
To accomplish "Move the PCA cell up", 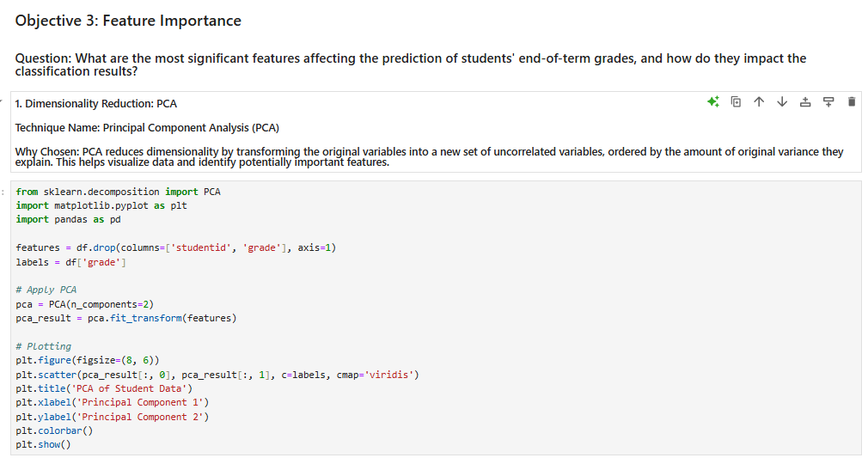I will [759, 102].
